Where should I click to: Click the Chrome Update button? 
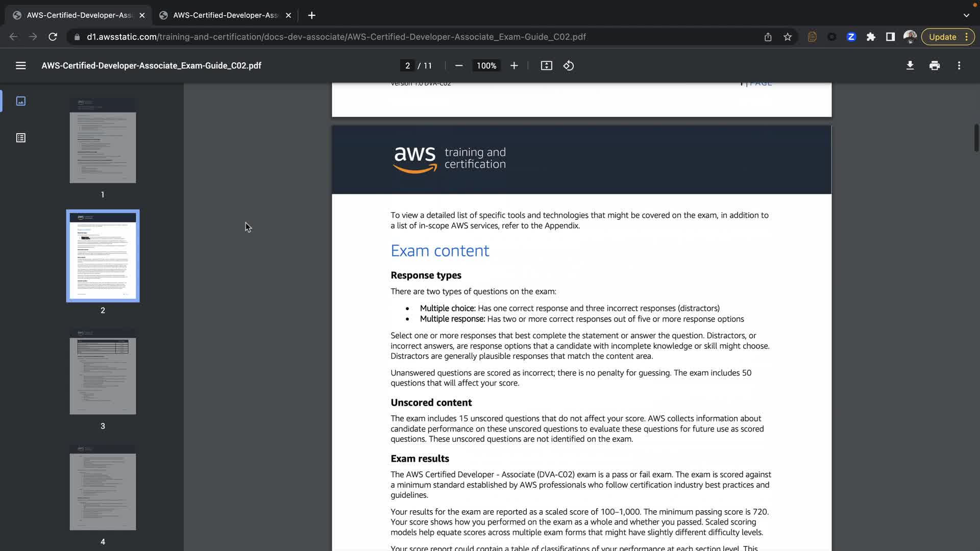pyautogui.click(x=942, y=37)
